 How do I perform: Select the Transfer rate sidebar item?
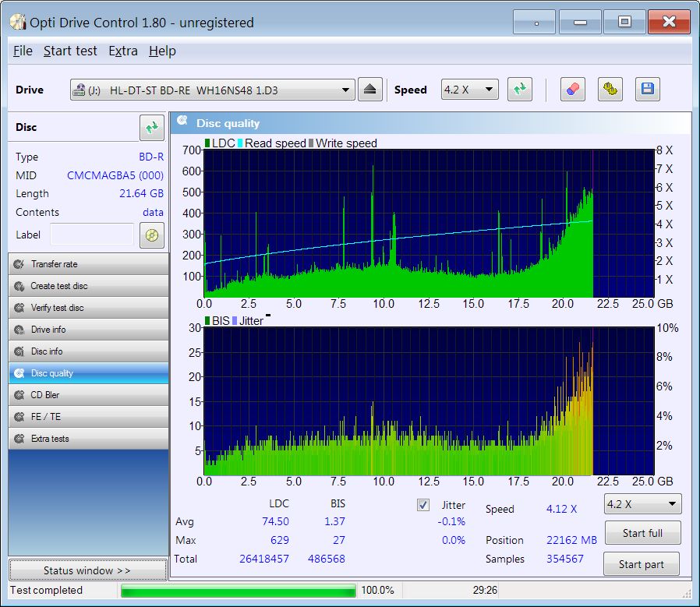(88, 264)
